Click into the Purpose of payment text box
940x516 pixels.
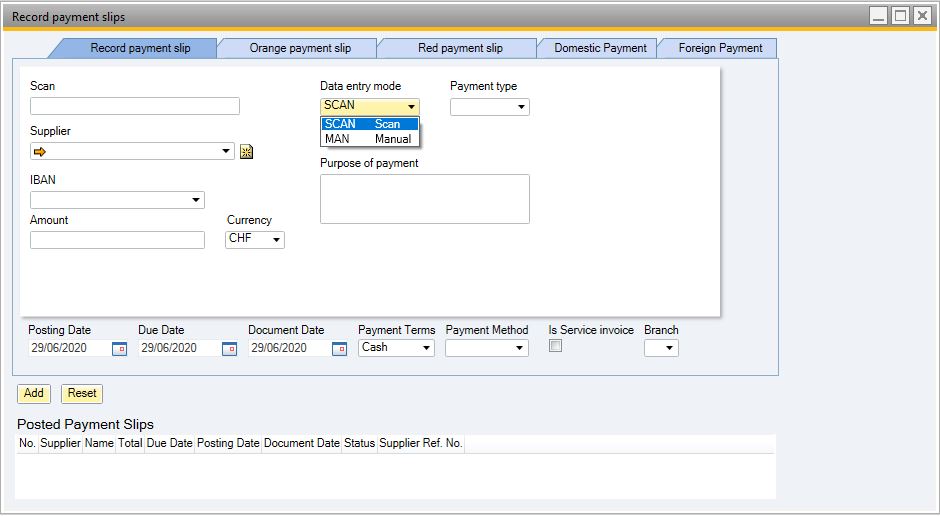coord(424,199)
